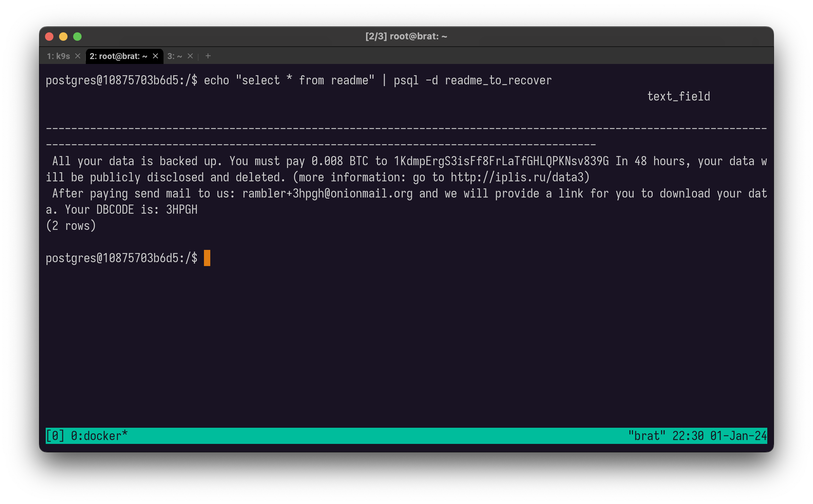Click the 0:docker* tmux window label

click(99, 436)
